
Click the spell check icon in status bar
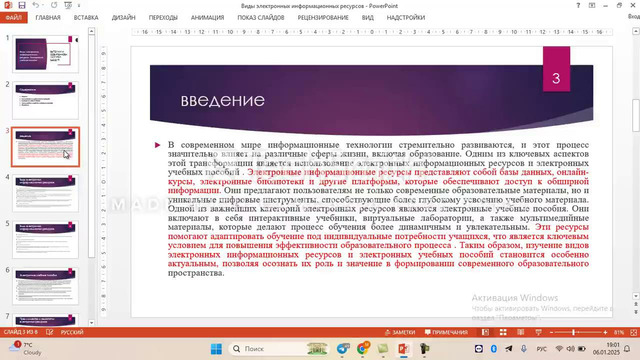click(49, 332)
